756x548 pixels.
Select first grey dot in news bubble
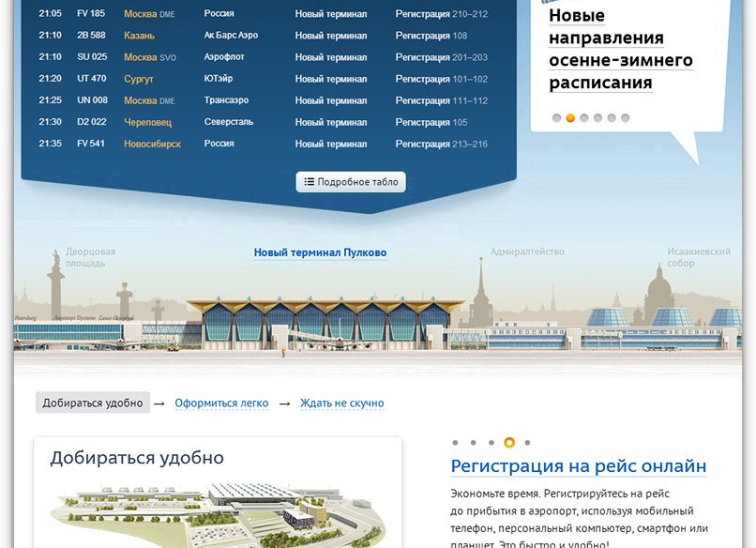coord(556,117)
